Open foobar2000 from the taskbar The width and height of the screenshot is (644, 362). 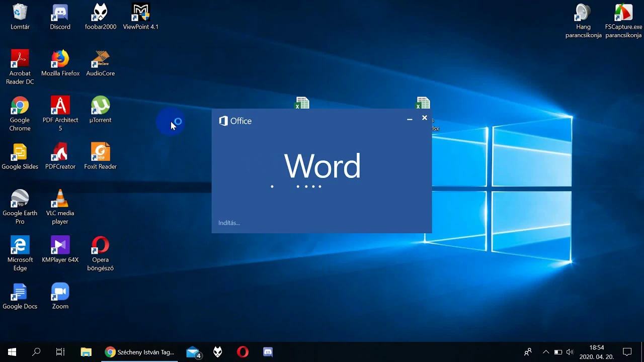click(218, 352)
